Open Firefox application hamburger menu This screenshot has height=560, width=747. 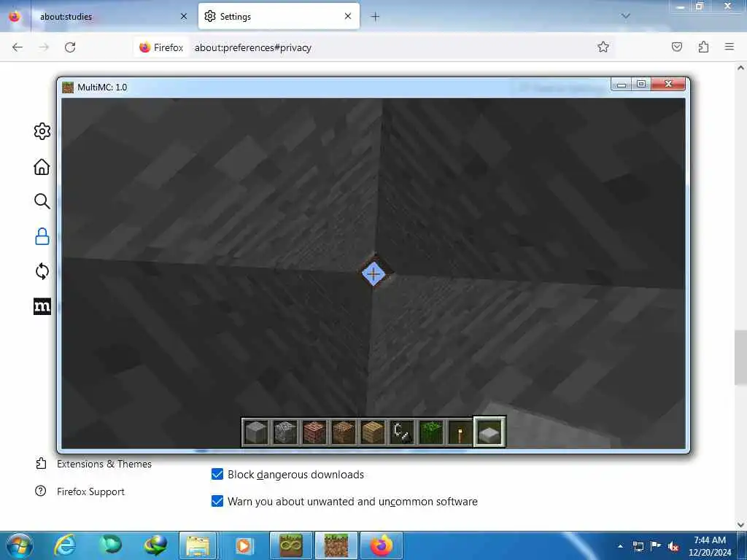(x=729, y=47)
